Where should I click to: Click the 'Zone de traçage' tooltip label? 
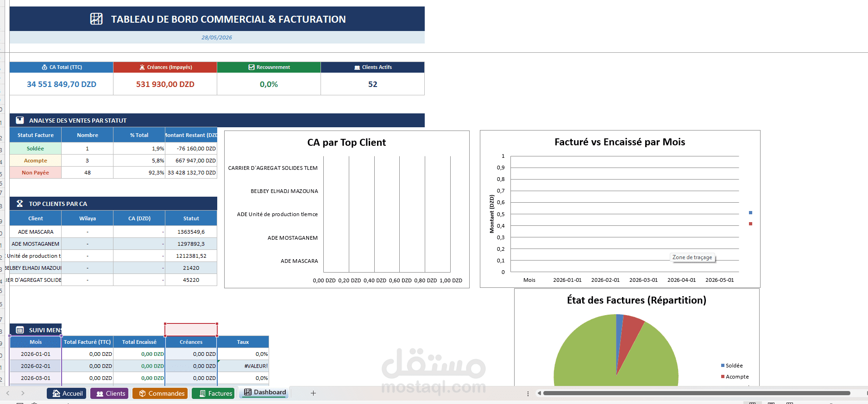pyautogui.click(x=692, y=257)
